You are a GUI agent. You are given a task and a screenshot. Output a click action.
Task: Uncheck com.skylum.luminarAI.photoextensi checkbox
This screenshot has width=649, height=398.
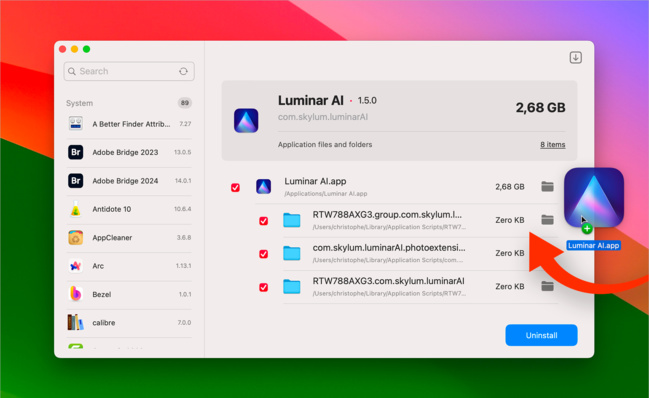(x=263, y=254)
